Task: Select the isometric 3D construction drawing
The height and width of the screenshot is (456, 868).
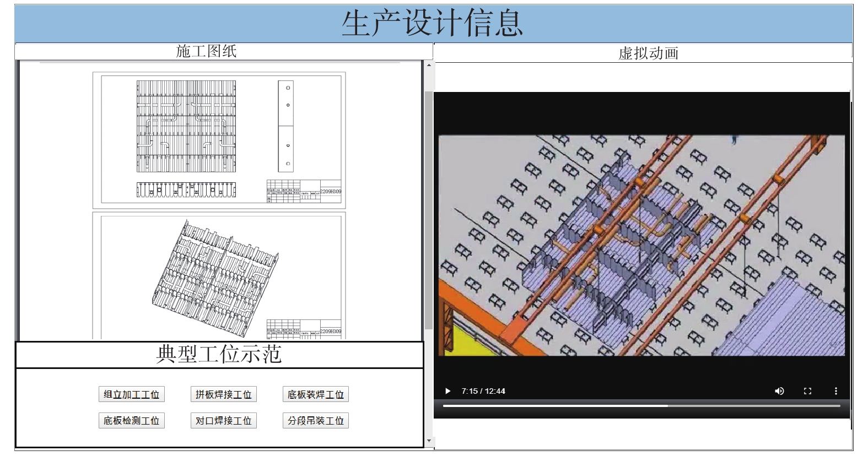Action: (219, 275)
